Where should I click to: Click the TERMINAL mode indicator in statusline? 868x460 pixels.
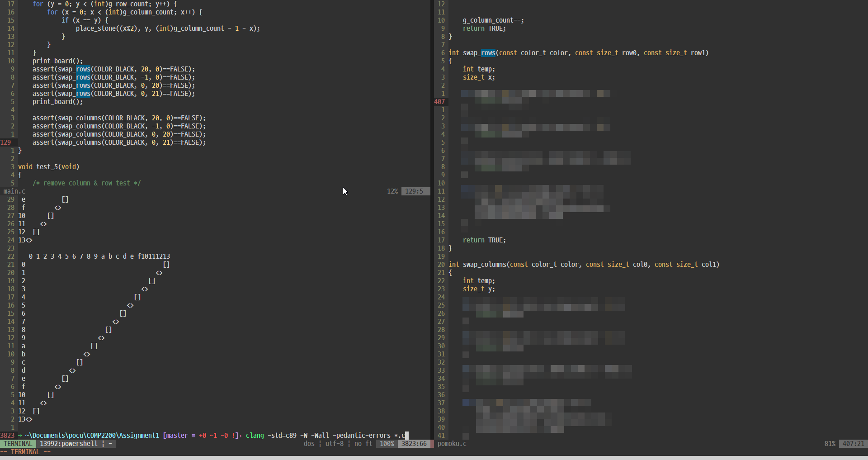point(18,444)
